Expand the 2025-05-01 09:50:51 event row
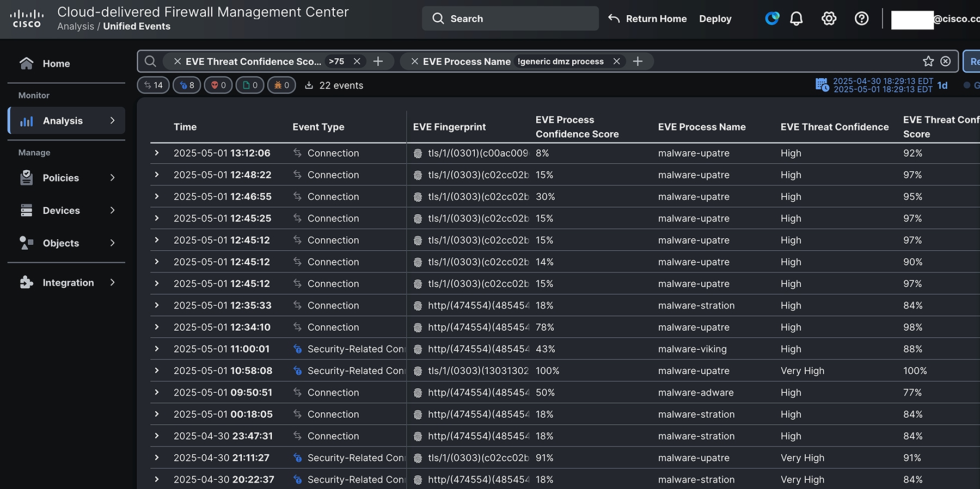The image size is (980, 489). click(x=157, y=392)
